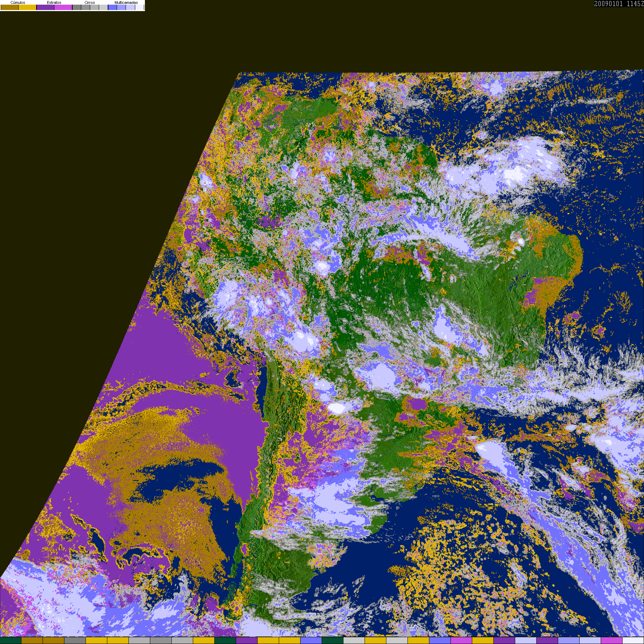Select the second-darkest blue Multicamadas legend swatch
This screenshot has height=644, width=644.
click(121, 8)
